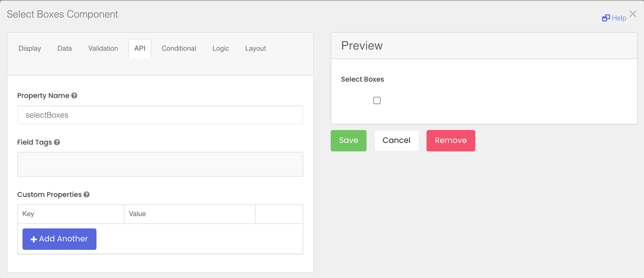Go to the Validation tab
Viewport: 644px width, 278px height.
[103, 48]
